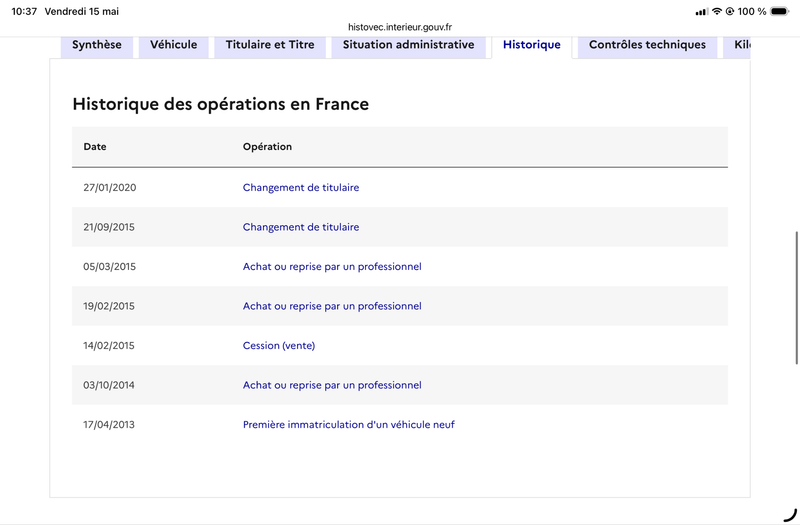Select the Historique tab

click(x=532, y=45)
